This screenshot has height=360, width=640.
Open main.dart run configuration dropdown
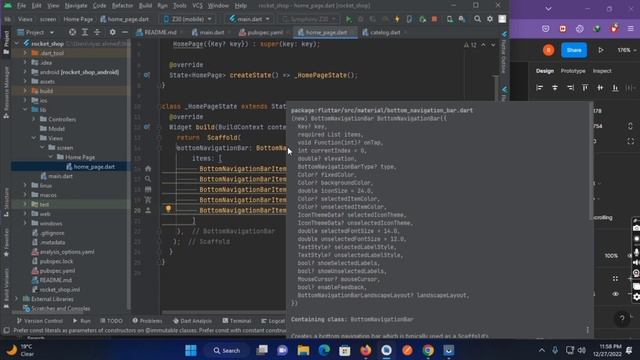249,19
